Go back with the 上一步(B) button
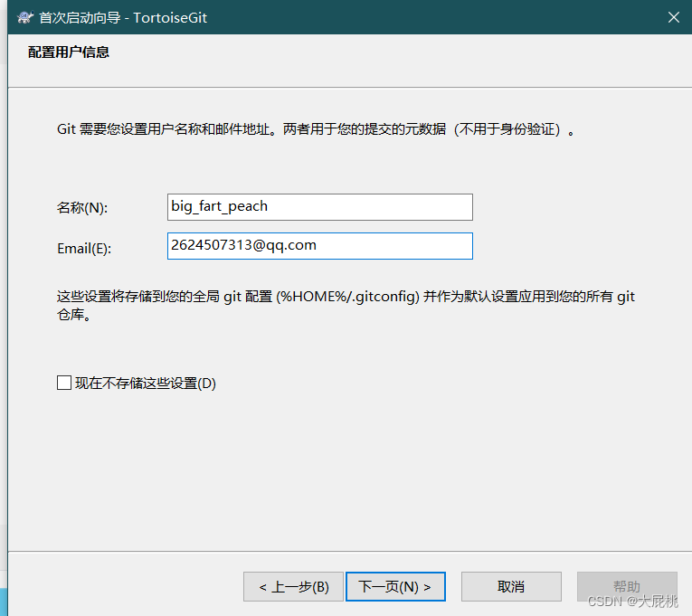 [x=293, y=586]
